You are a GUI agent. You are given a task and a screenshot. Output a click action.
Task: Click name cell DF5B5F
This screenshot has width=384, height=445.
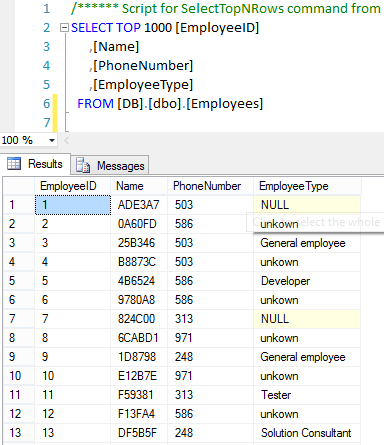point(139,433)
